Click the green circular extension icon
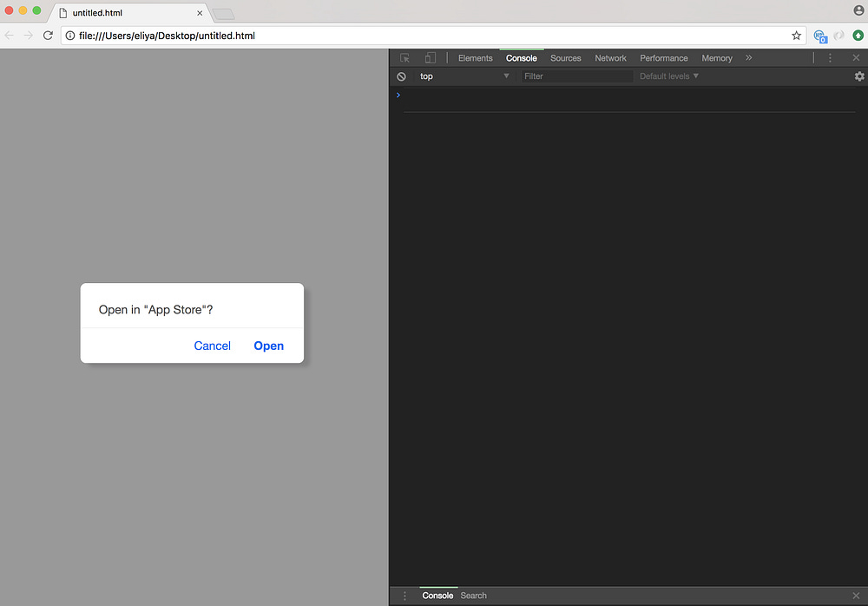 (858, 36)
